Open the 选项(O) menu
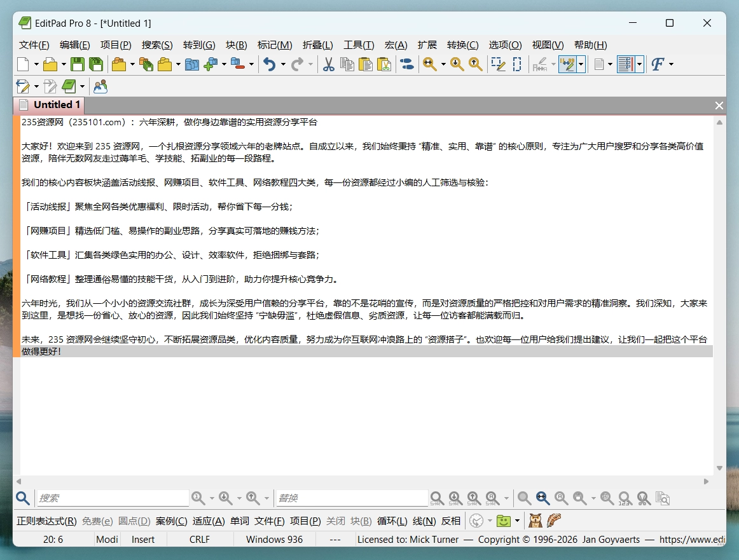Image resolution: width=739 pixels, height=560 pixels. tap(505, 45)
